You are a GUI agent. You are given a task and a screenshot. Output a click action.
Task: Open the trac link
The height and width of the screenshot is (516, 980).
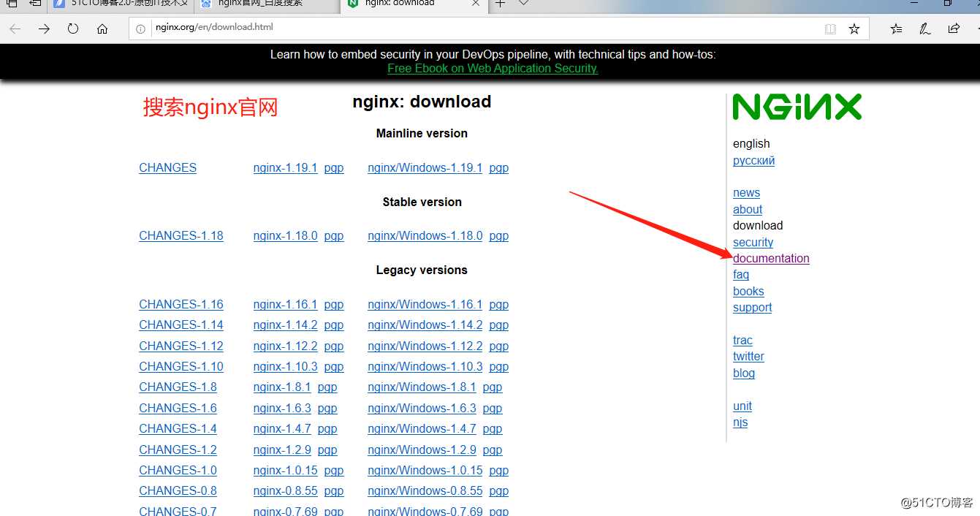pos(742,340)
